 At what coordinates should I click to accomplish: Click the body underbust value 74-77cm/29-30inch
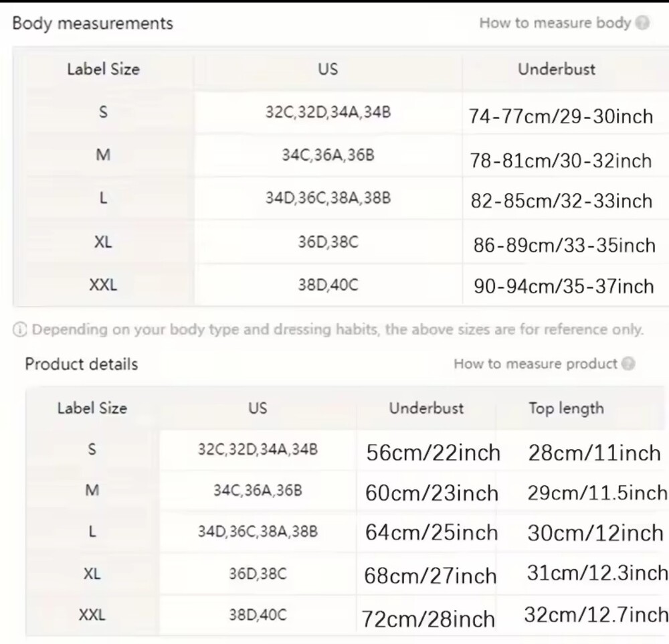click(x=561, y=116)
